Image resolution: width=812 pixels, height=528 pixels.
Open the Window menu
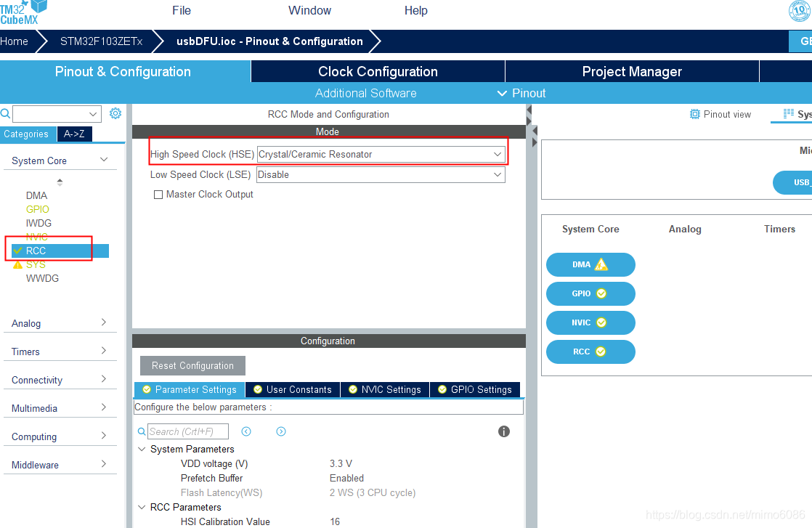tap(309, 10)
